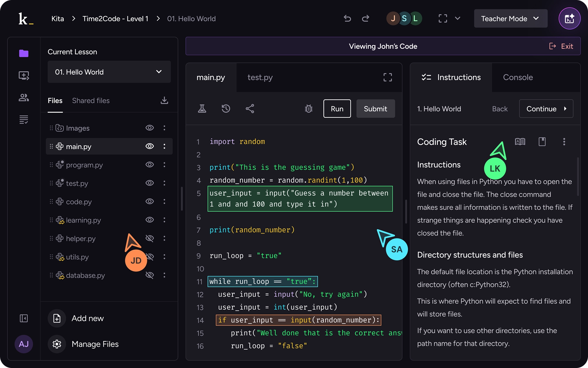
Task: Switch to the main.py tab
Action: [x=211, y=77]
